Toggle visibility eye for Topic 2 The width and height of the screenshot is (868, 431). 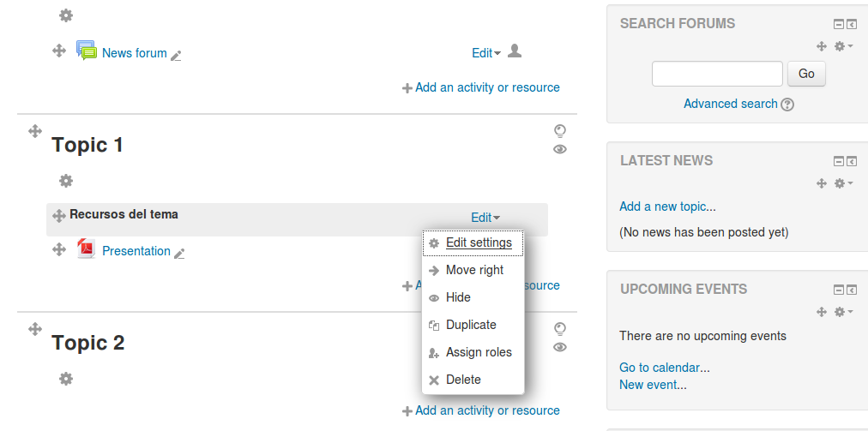560,347
